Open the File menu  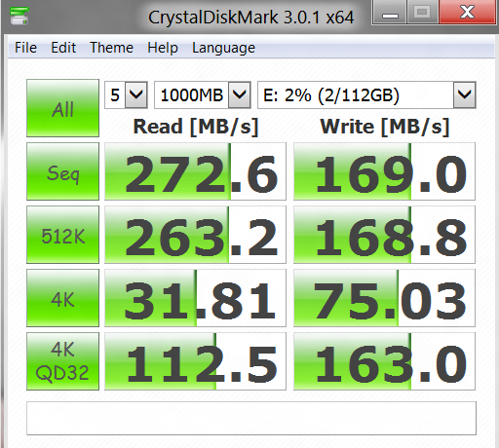25,48
